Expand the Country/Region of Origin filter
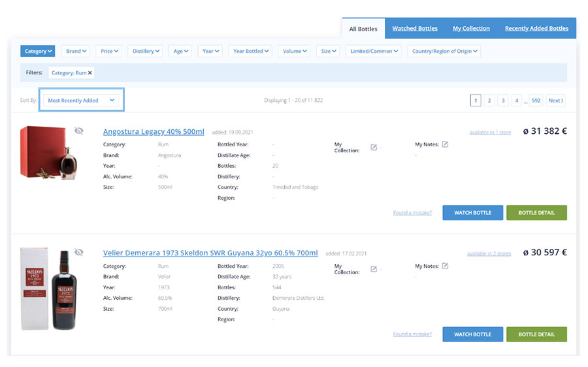Image resolution: width=588 pixels, height=367 pixels. [444, 51]
